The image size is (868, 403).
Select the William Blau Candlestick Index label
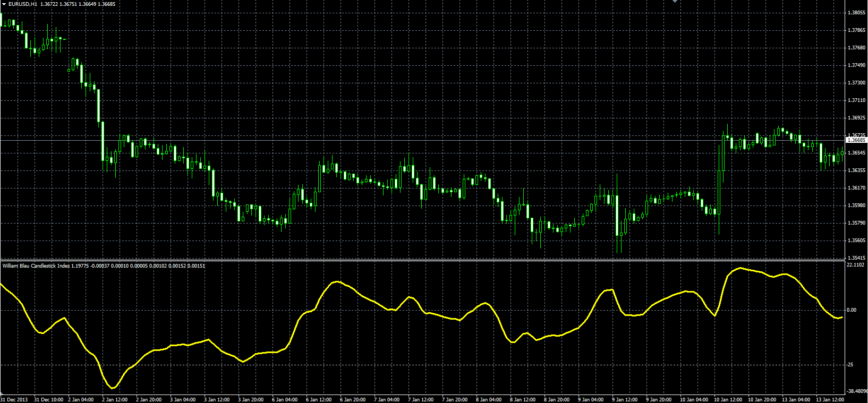[36, 265]
